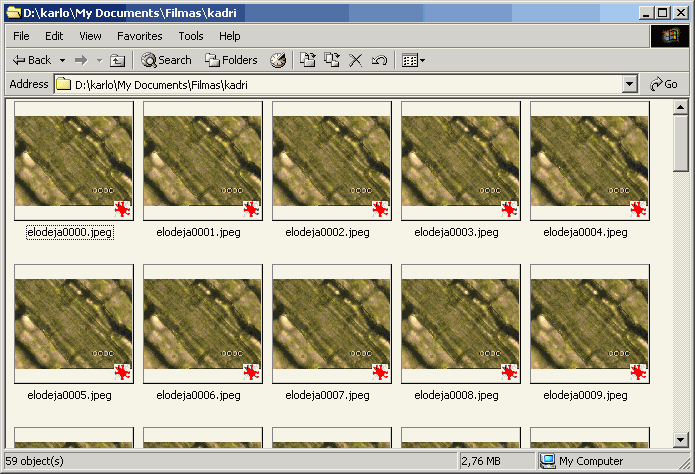This screenshot has width=695, height=474.
Task: Click the scrollbar down arrow
Action: (x=680, y=440)
